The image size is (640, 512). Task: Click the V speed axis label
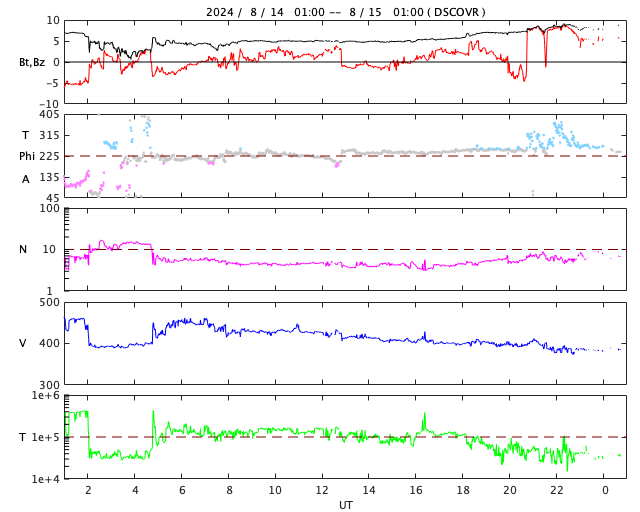[23, 343]
